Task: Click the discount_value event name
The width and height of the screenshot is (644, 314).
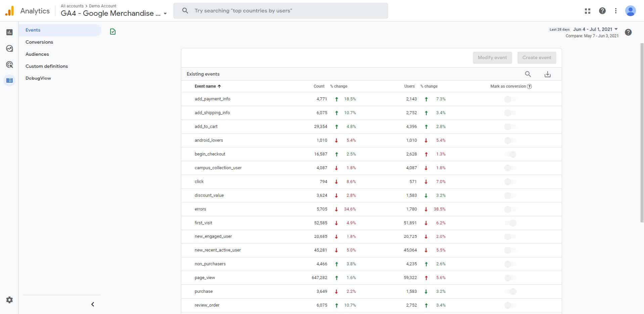Action: (209, 195)
